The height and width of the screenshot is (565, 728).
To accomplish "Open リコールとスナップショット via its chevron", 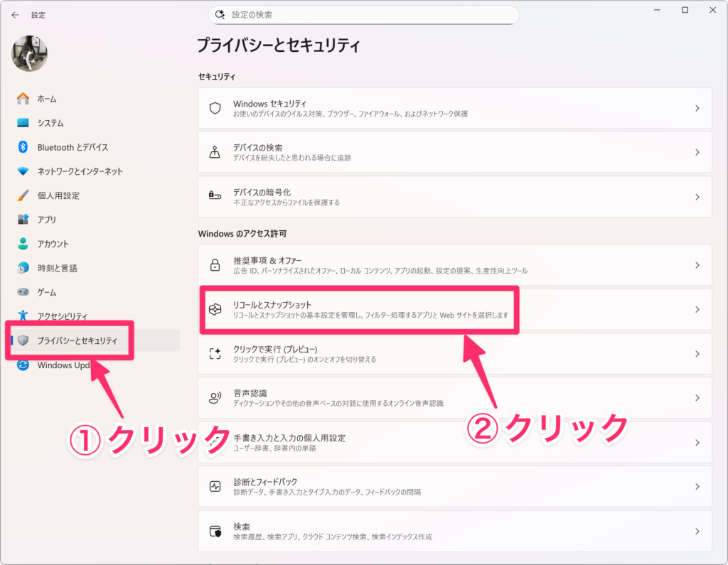I will 697,309.
